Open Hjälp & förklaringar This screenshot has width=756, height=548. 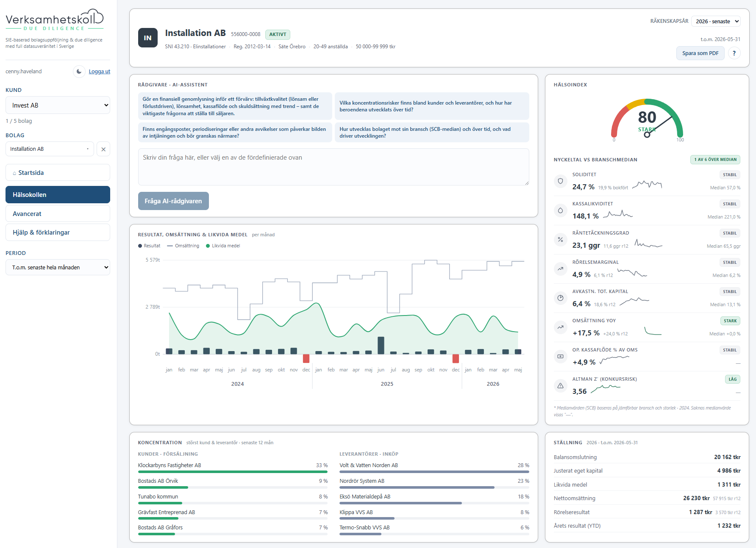pos(58,232)
